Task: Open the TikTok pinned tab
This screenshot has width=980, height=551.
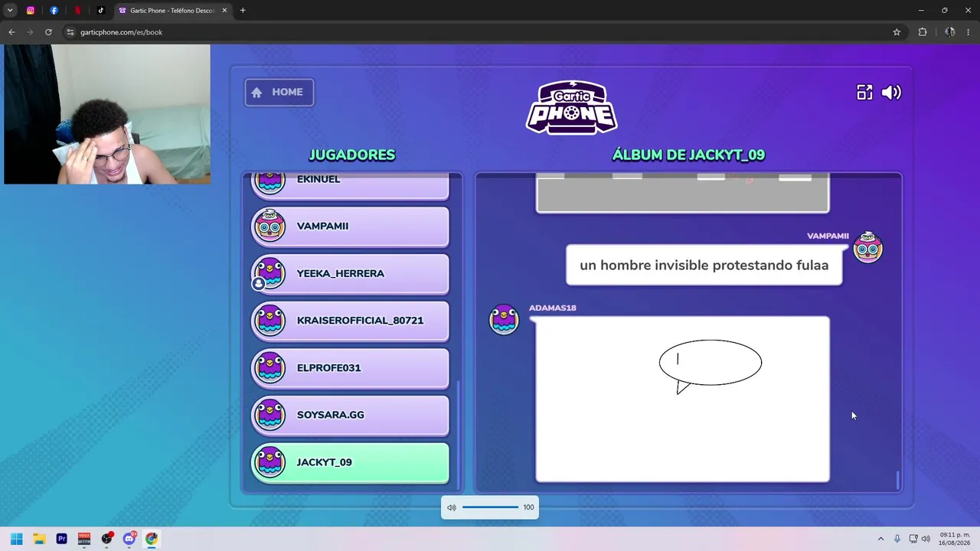Action: coord(100,11)
